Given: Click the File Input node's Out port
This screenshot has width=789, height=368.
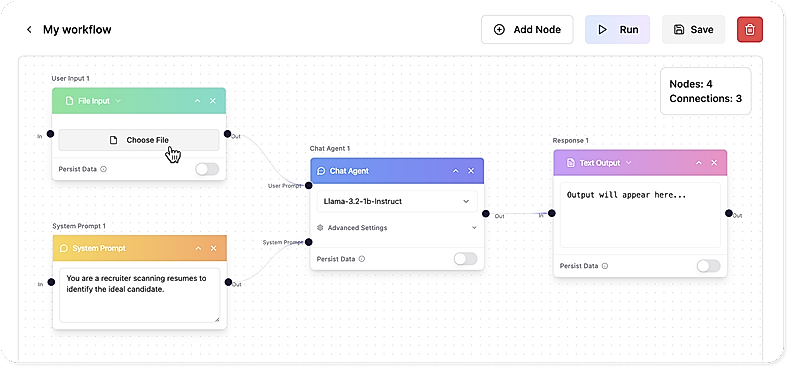Looking at the screenshot, I should tap(227, 134).
